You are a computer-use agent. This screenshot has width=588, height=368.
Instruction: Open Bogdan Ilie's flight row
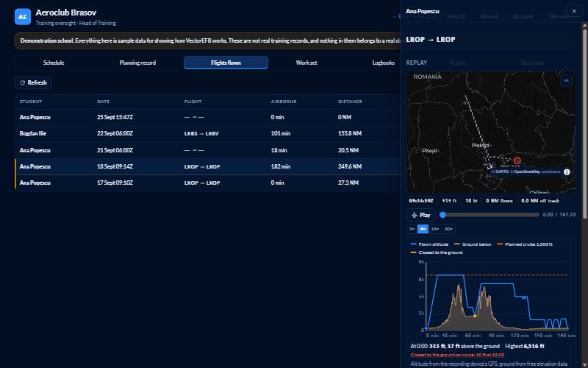[x=208, y=133]
